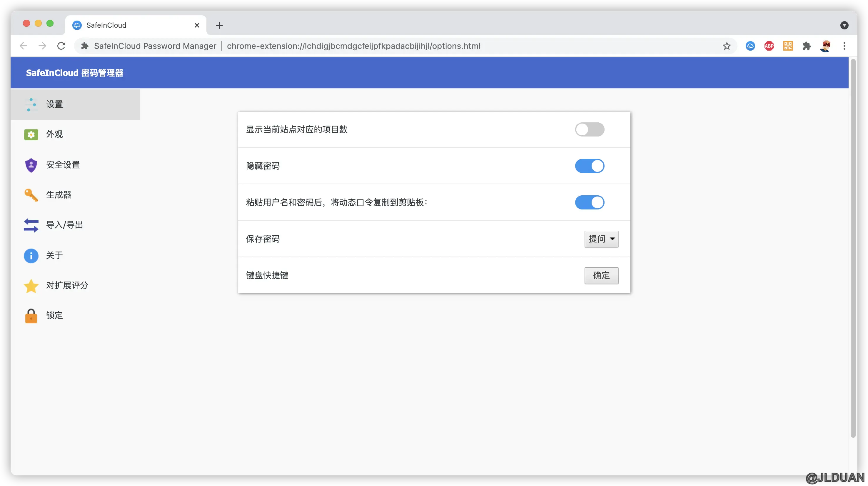Open 安全设置 via the shield icon
The width and height of the screenshot is (868, 486).
tap(31, 165)
